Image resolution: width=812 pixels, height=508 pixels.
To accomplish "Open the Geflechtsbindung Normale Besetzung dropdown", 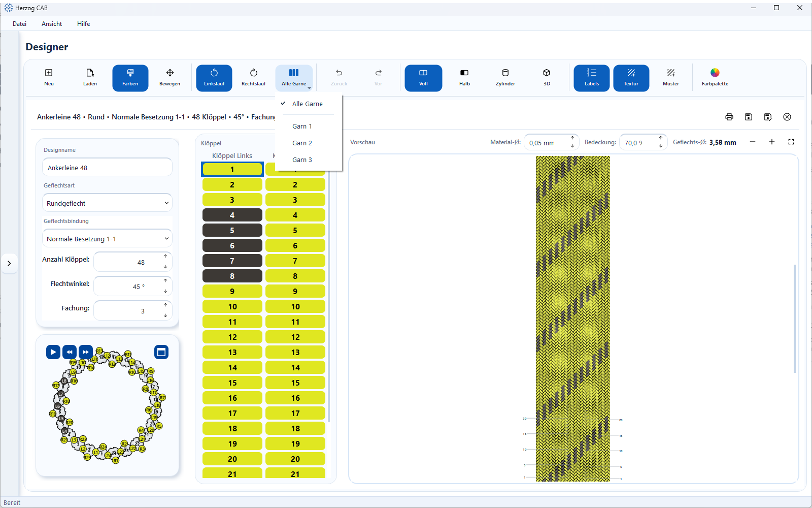I will (107, 239).
